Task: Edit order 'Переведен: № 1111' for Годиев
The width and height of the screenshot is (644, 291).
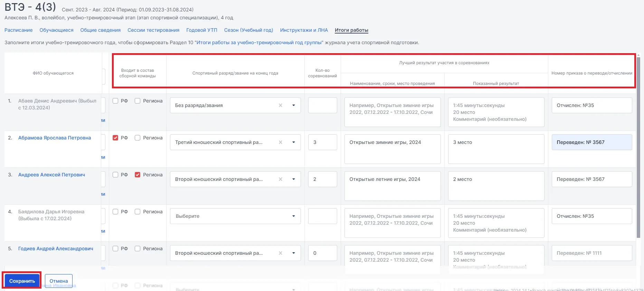Action: click(592, 253)
